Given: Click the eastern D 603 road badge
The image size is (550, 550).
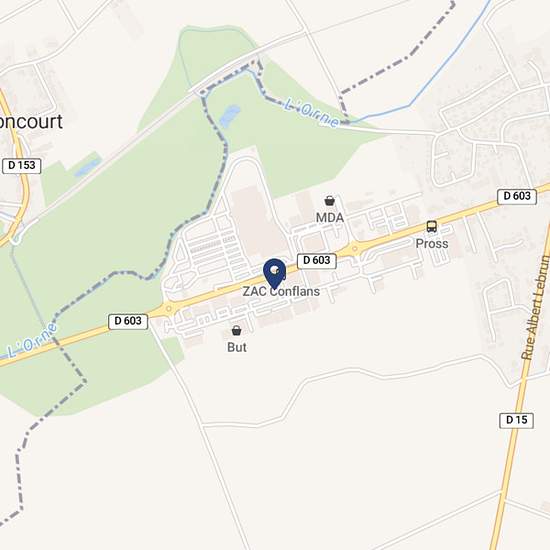Looking at the screenshot, I should [517, 196].
